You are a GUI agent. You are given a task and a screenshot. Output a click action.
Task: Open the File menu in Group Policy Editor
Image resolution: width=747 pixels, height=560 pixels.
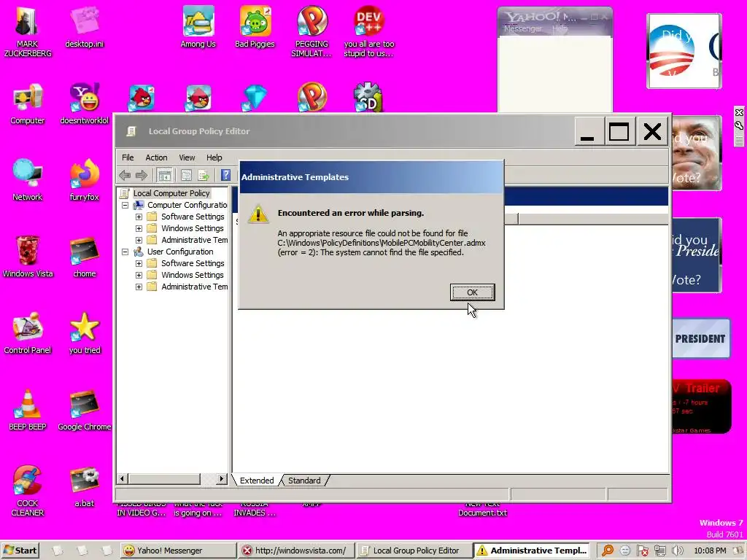pyautogui.click(x=127, y=157)
